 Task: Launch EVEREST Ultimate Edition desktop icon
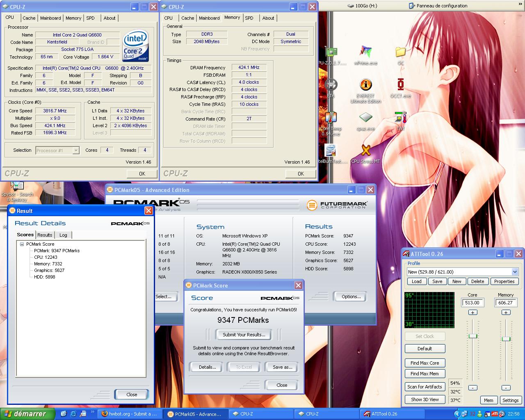click(x=365, y=91)
